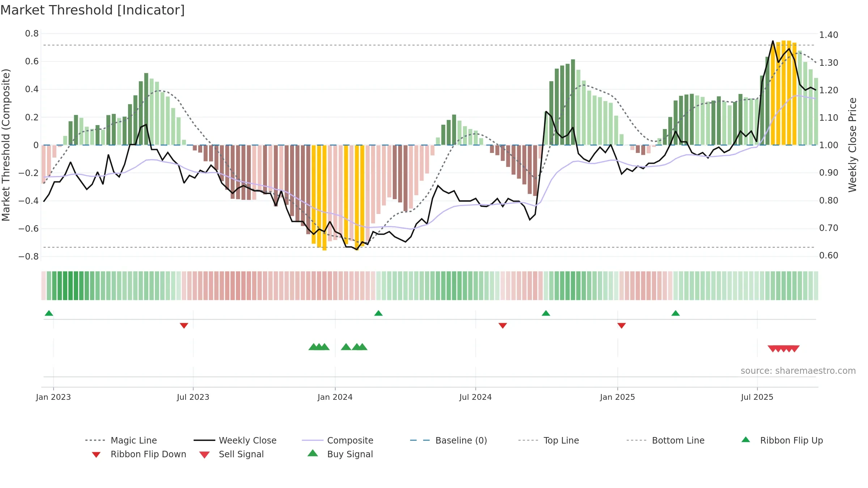Image resolution: width=868 pixels, height=488 pixels.
Task: Hide the Composite series via its legend entry
Action: (x=337, y=440)
